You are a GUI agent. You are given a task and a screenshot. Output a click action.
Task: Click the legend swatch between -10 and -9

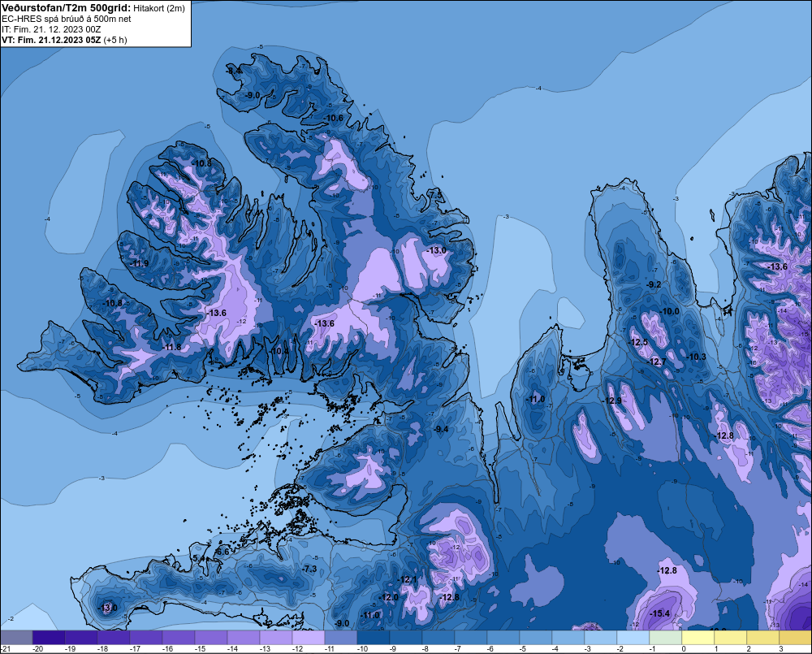coord(374,637)
